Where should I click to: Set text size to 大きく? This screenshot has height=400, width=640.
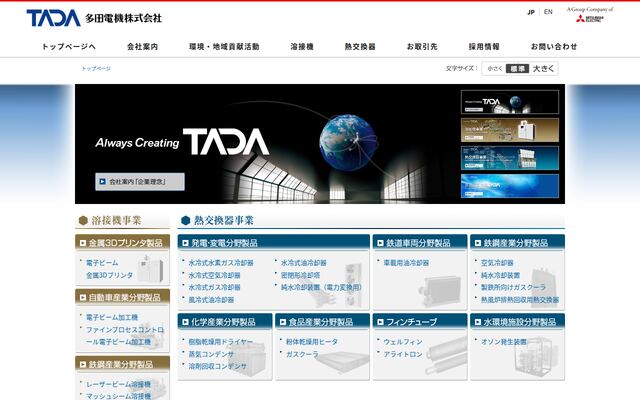[x=544, y=69]
